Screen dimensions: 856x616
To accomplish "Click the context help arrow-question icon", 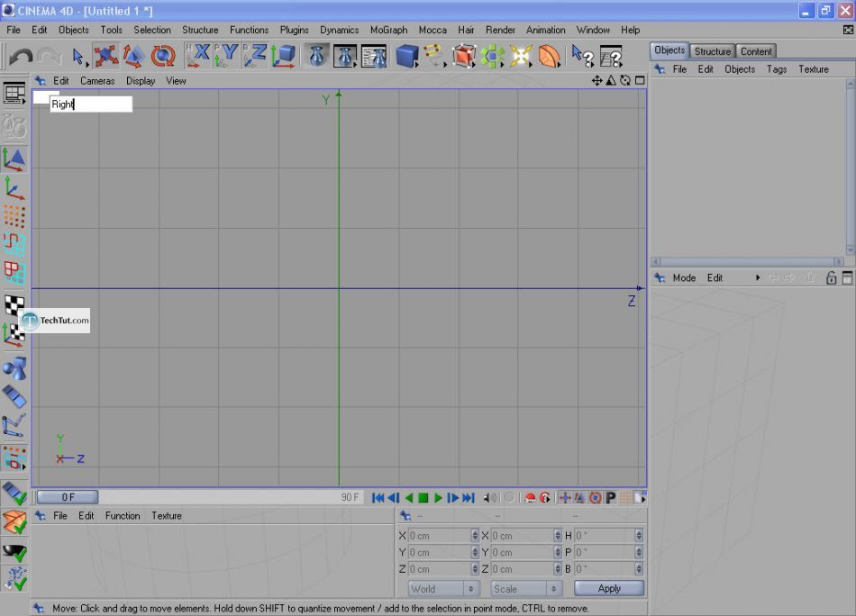I will click(582, 56).
